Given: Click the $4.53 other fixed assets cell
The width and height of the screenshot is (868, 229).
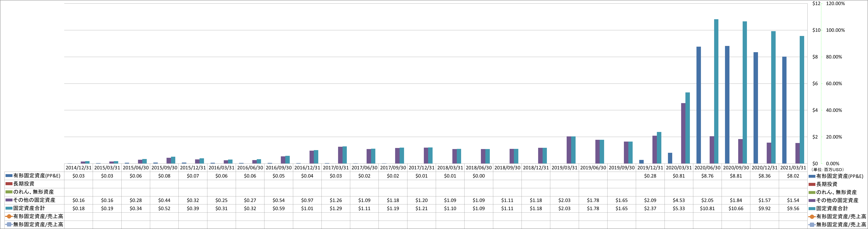Looking at the screenshot, I should (679, 200).
